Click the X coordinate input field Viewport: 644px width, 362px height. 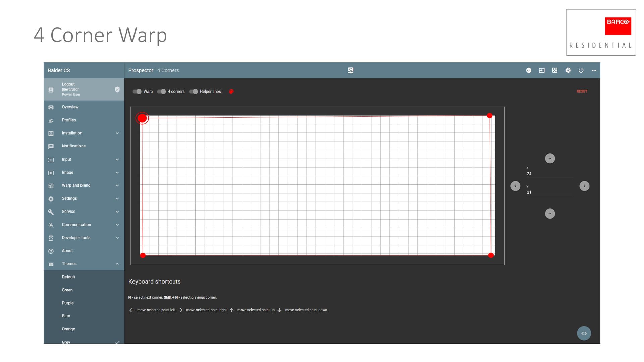click(x=549, y=174)
